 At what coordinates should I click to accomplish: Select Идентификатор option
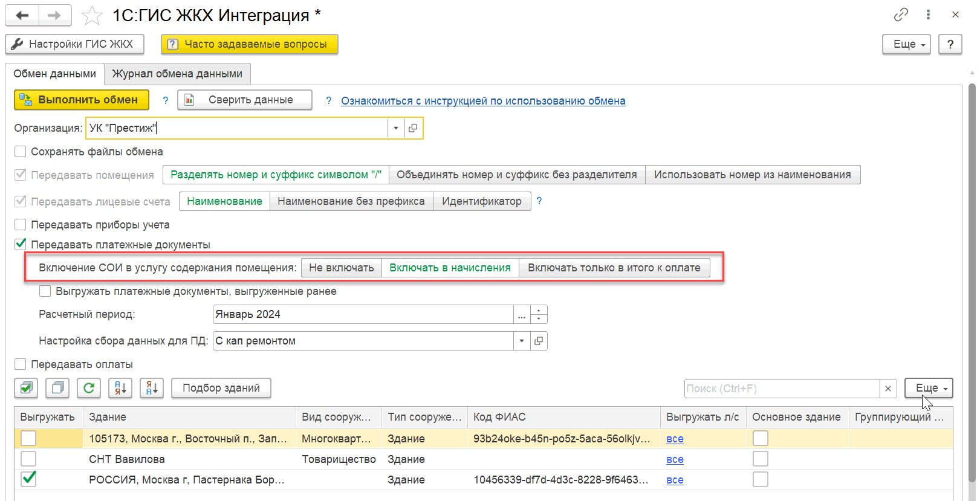tap(482, 201)
